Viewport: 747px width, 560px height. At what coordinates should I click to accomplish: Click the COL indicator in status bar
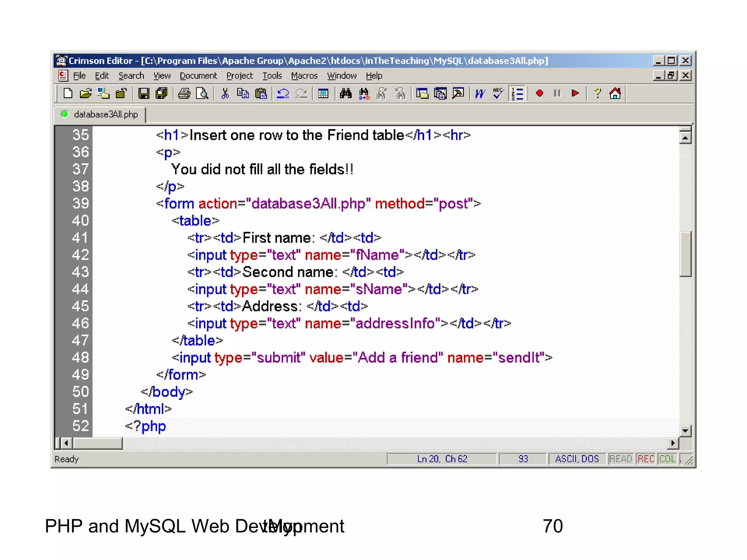tap(667, 459)
